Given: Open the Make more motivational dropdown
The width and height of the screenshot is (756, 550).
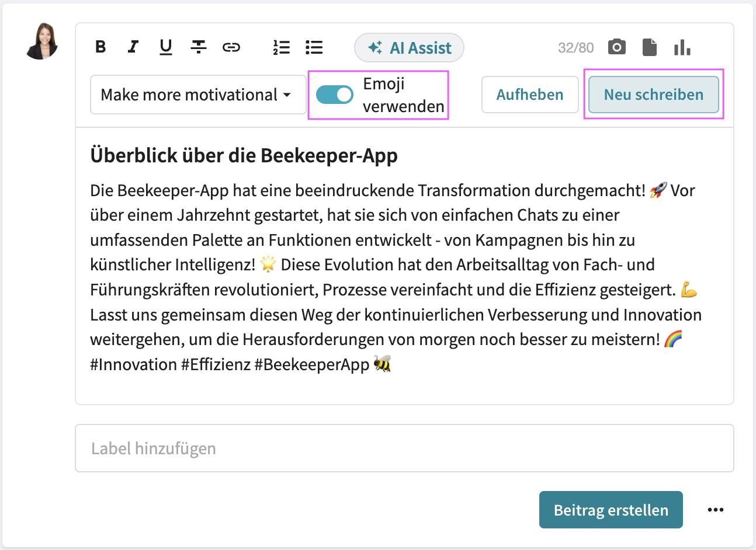Looking at the screenshot, I should [x=197, y=95].
